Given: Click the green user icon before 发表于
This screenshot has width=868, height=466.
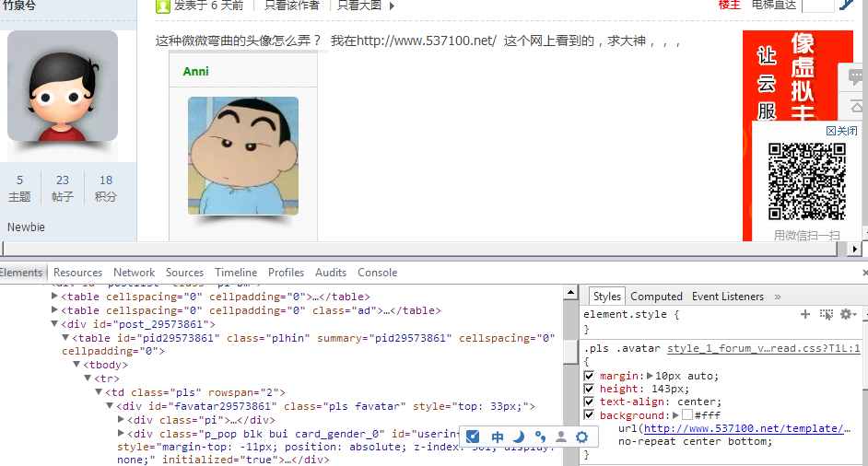Looking at the screenshot, I should pos(163,6).
